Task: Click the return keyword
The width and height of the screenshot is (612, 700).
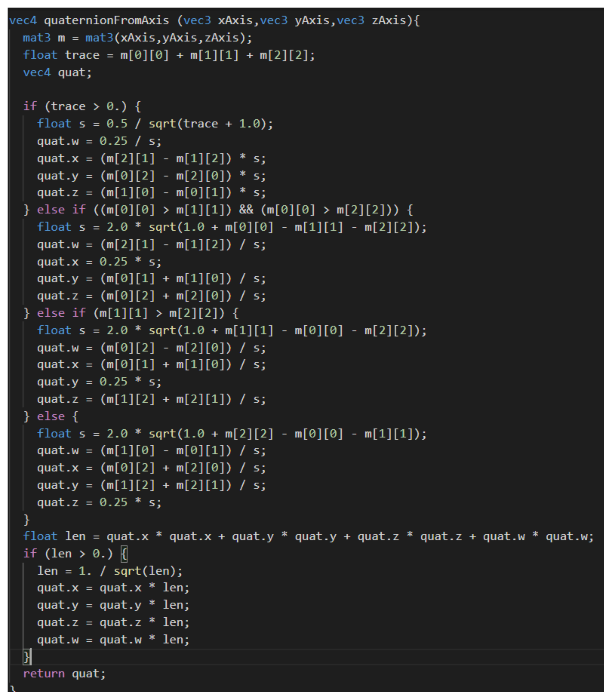Action: (x=44, y=674)
